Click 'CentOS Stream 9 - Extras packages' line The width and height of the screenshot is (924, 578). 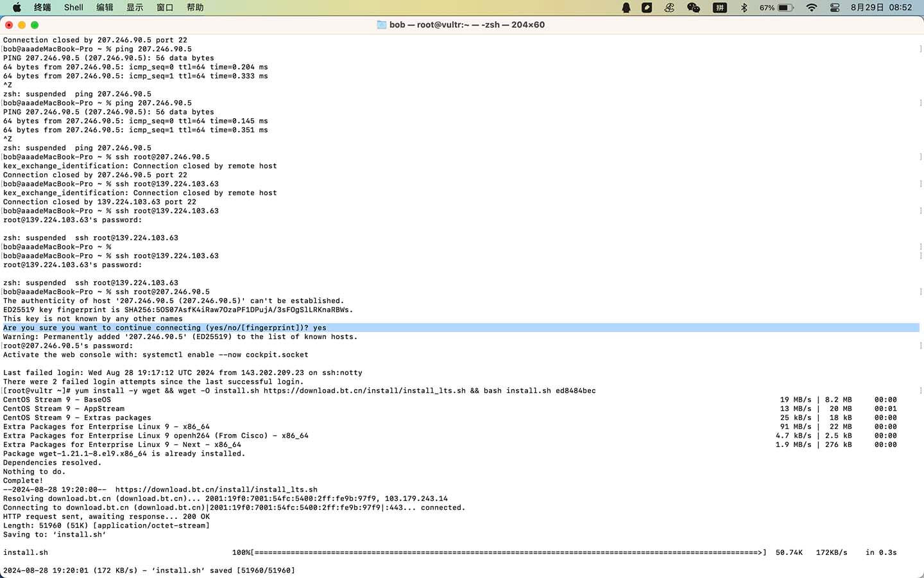pos(78,417)
